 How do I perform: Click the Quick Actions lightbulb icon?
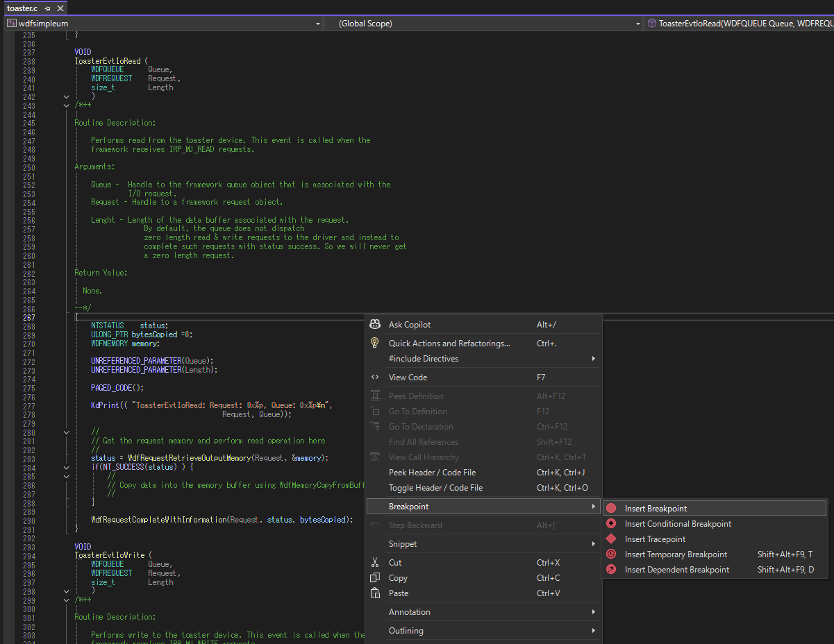(375, 344)
